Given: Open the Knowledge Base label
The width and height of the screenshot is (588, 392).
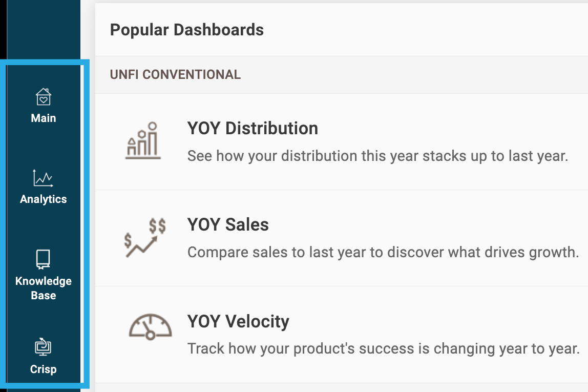Looking at the screenshot, I should point(44,288).
